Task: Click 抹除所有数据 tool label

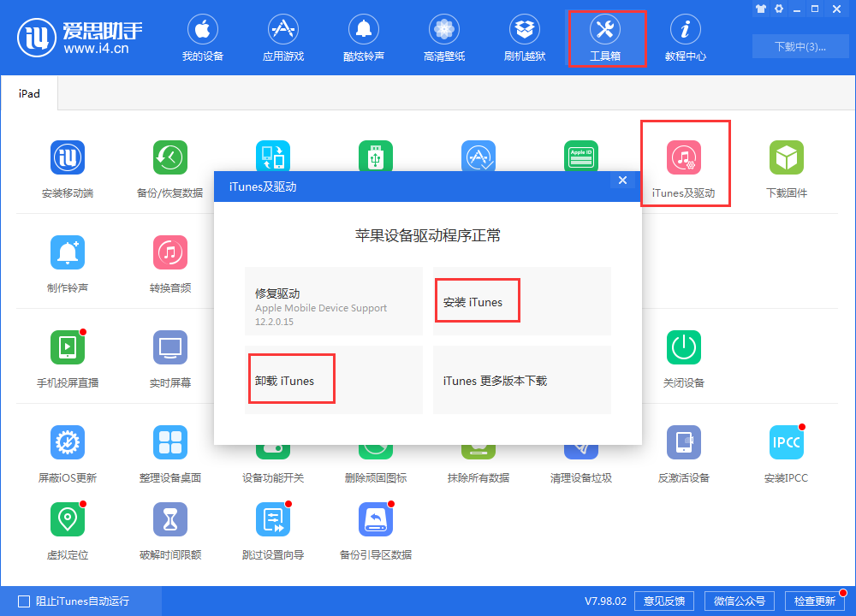Action: [x=479, y=478]
